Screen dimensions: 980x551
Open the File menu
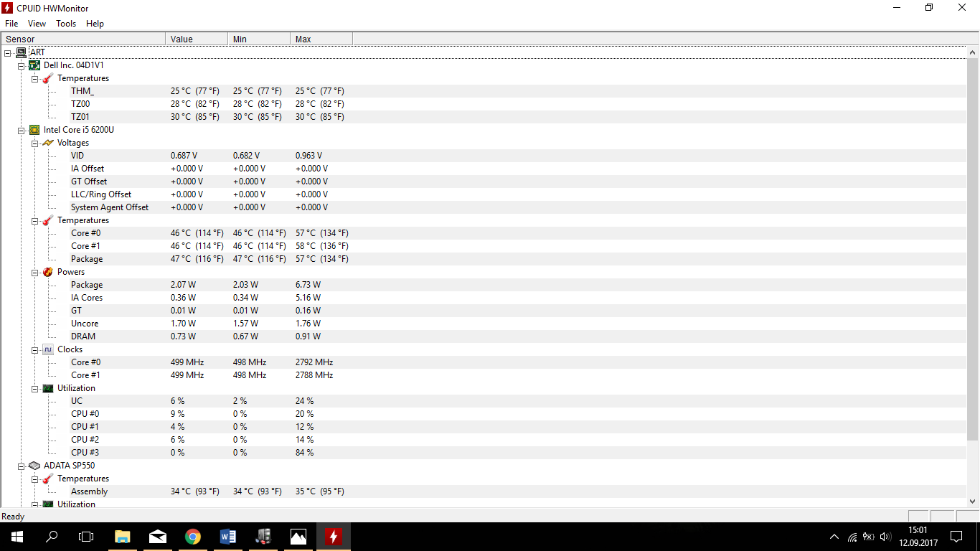point(11,24)
